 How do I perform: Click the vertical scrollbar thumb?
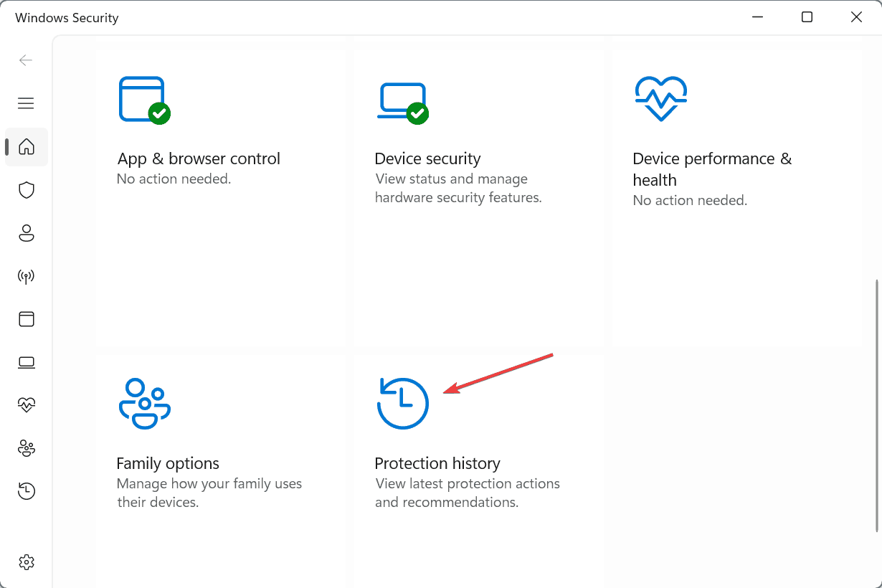pyautogui.click(x=876, y=406)
